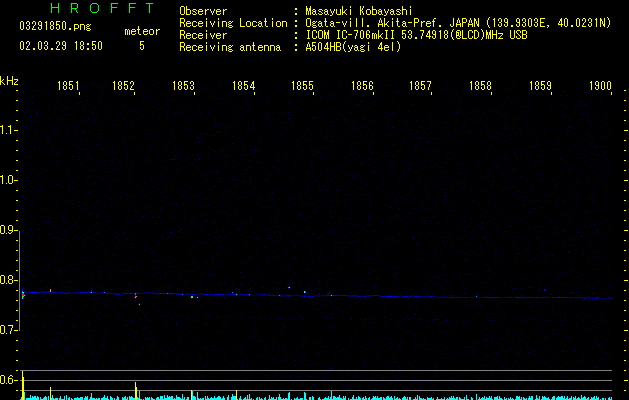The width and height of the screenshot is (629, 400).
Task: Click the 0.8 kHz frequency label
Action: (8, 280)
